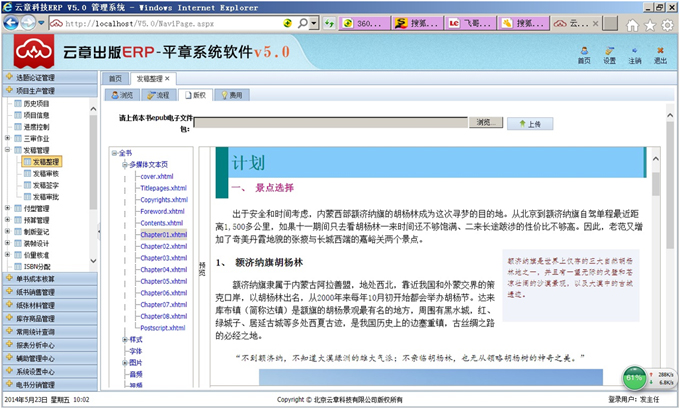
Task: Open Postscript.xhtml in the book tree
Action: point(163,327)
